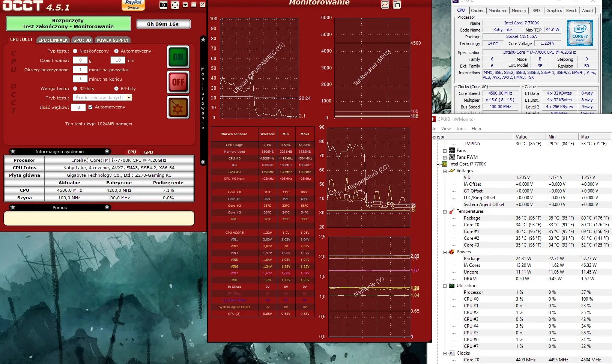Open the POWER SUPPLY tab
The width and height of the screenshot is (612, 364).
[113, 40]
